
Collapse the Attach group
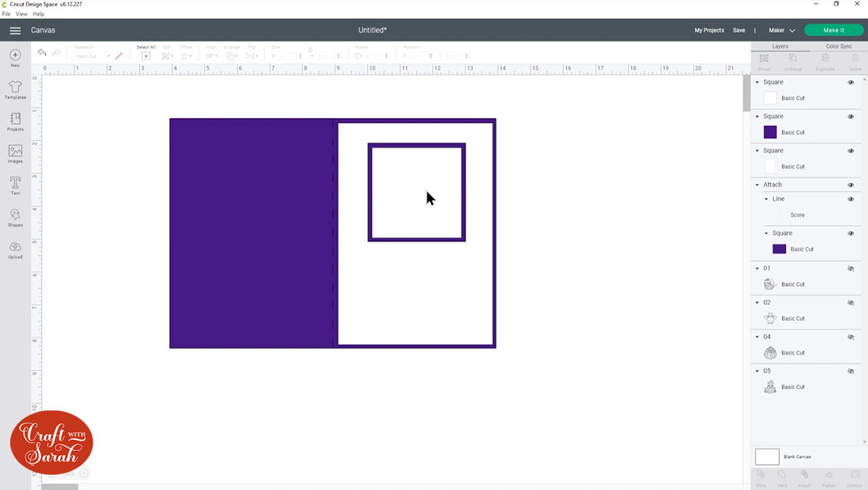(757, 185)
